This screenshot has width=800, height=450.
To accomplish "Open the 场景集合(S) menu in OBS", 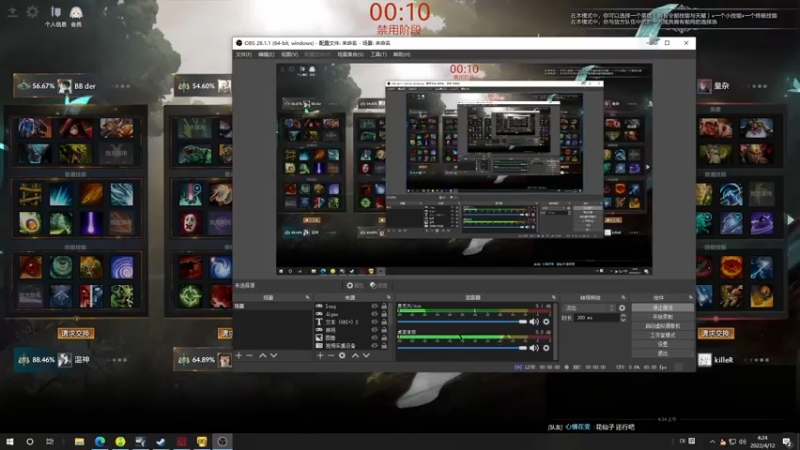I will 350,55.
